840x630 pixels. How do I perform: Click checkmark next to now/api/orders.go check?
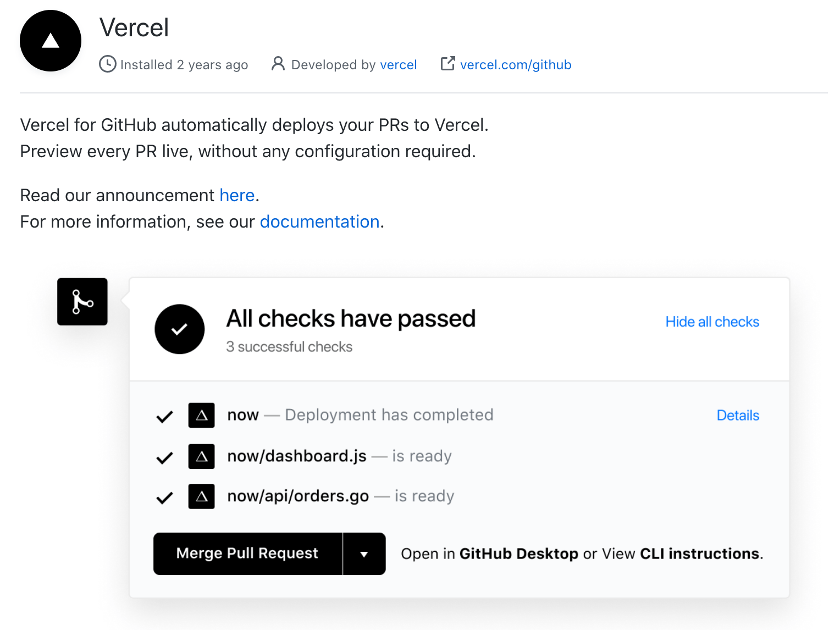pyautogui.click(x=164, y=498)
